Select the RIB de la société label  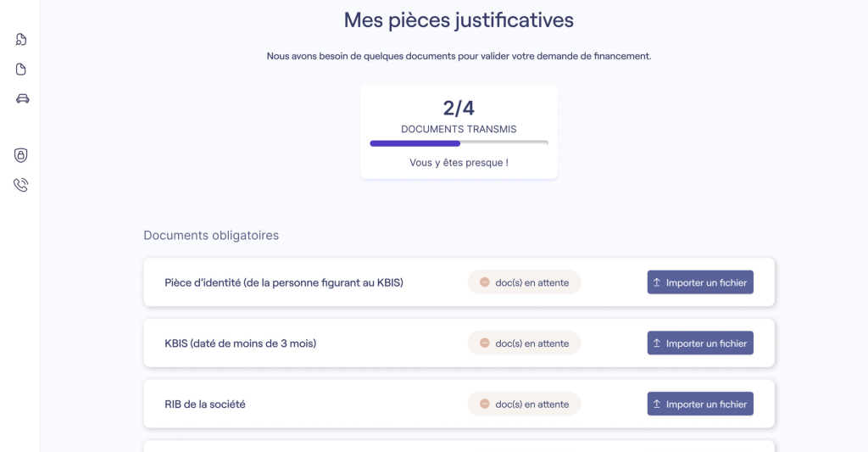coord(205,405)
